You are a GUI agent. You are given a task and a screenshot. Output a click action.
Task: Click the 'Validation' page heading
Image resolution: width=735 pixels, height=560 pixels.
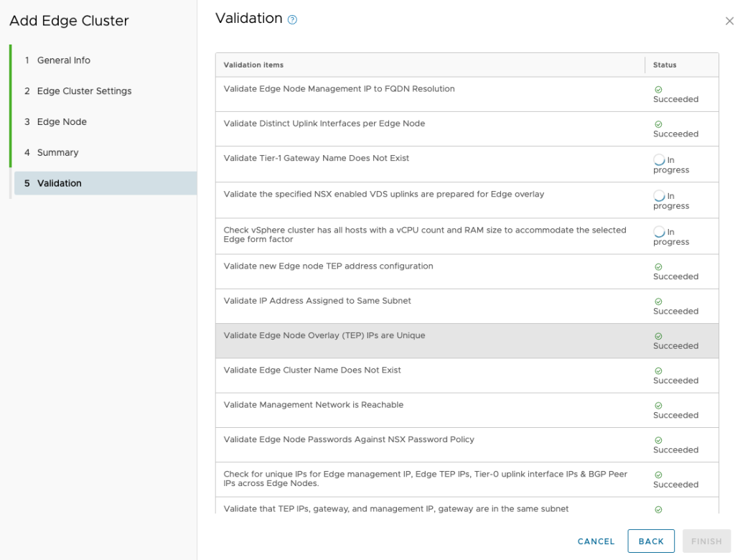pyautogui.click(x=249, y=18)
